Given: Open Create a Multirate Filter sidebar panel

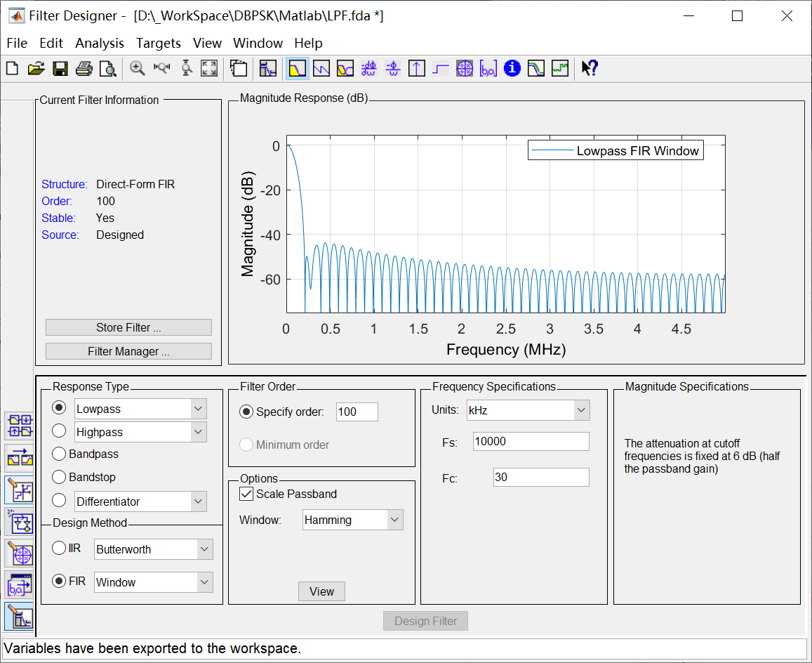Looking at the screenshot, I should [20, 426].
